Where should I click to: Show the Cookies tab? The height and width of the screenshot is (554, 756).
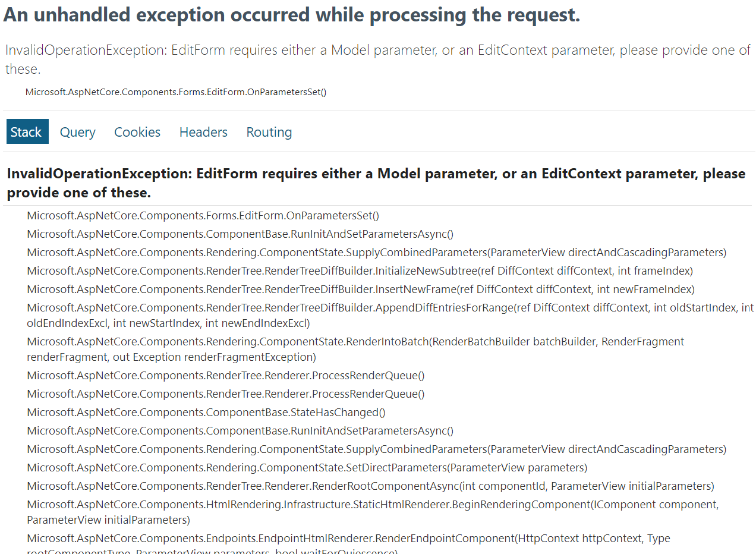[137, 132]
